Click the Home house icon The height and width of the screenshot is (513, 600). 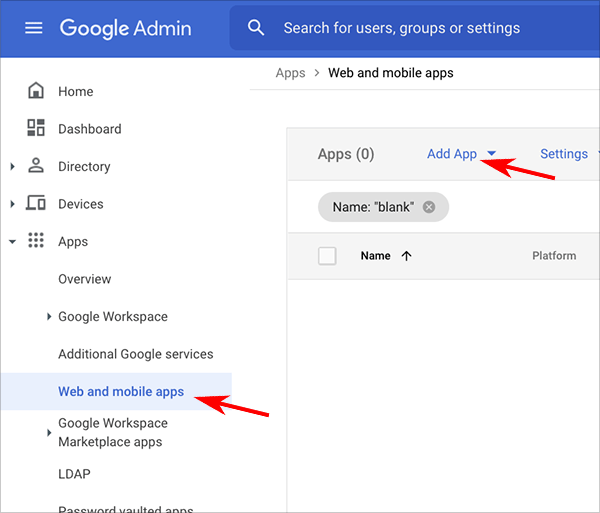coord(36,91)
